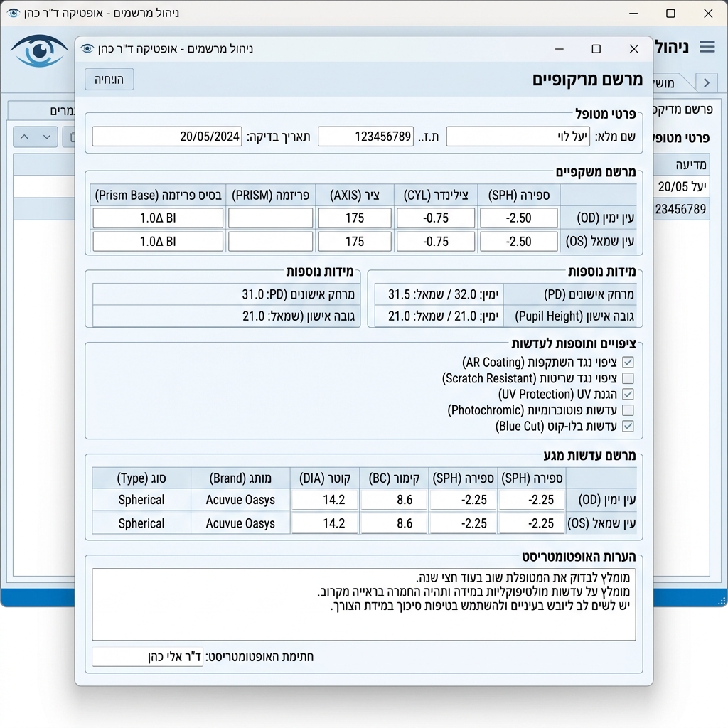Screen dimensions: 728x728
Task: Click the button at the dialog's top left
Action: pyautogui.click(x=109, y=80)
